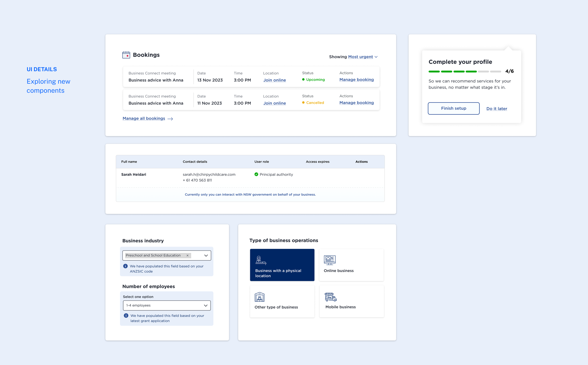Click the Mobile business truck icon

[x=330, y=297]
